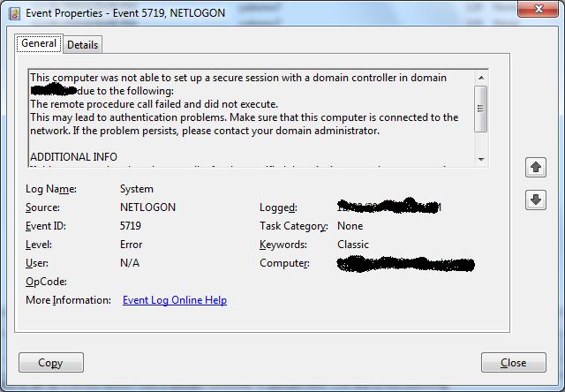The width and height of the screenshot is (565, 392).
Task: Select the description scrollbar thumb
Action: click(481, 109)
